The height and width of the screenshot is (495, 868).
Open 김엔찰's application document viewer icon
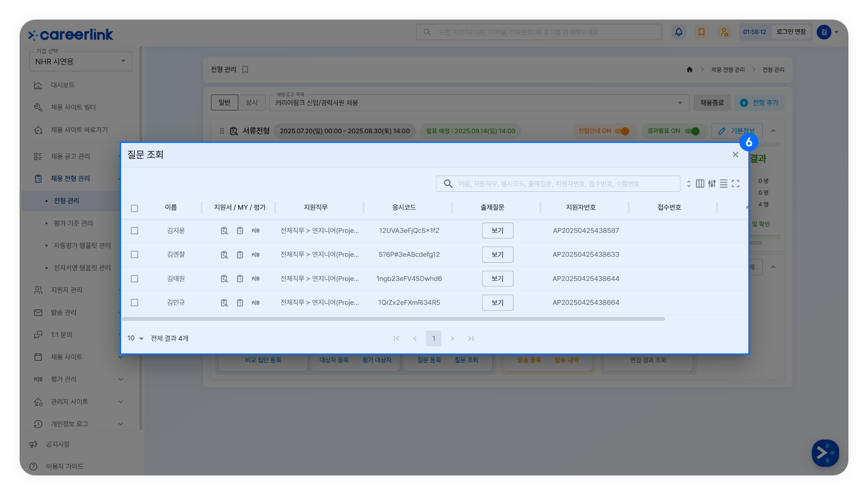224,255
